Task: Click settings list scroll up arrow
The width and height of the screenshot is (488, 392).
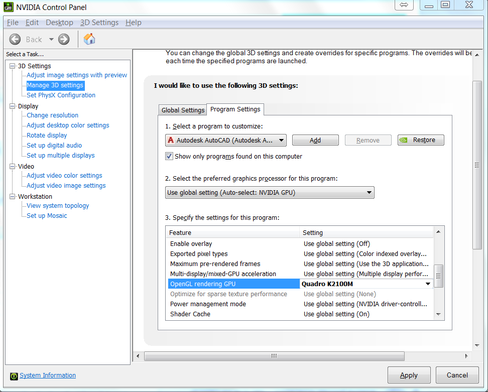Action: pos(438,232)
